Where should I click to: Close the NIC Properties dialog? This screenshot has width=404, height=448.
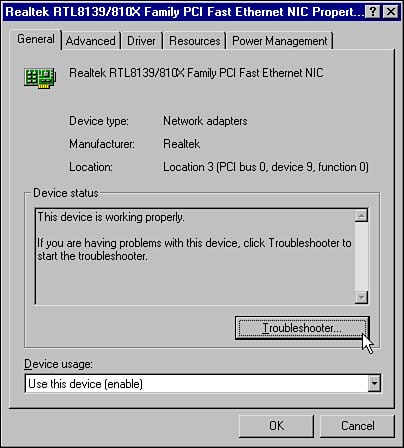point(391,12)
